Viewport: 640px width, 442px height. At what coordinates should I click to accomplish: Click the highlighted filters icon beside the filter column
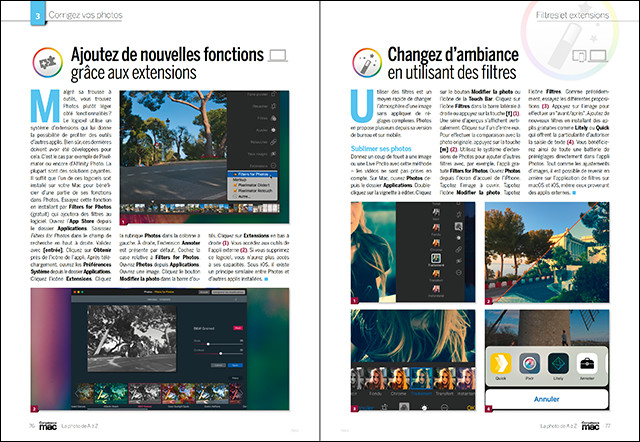pos(459,227)
